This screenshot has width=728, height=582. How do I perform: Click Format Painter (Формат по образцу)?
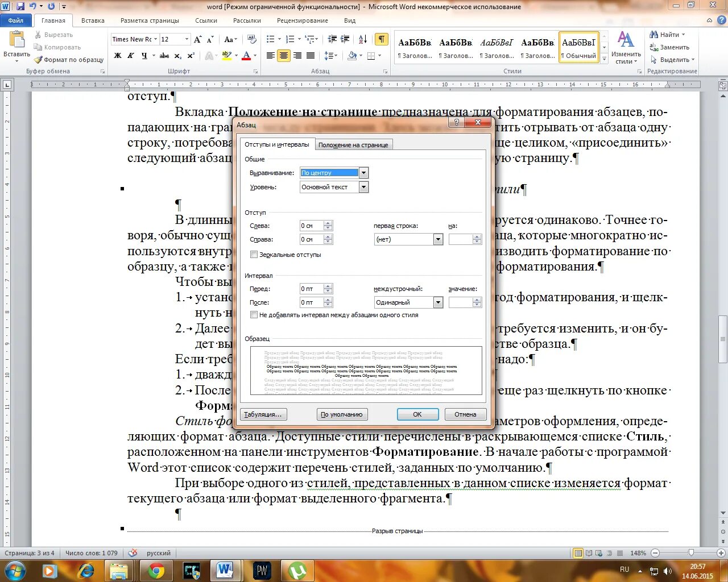click(69, 60)
